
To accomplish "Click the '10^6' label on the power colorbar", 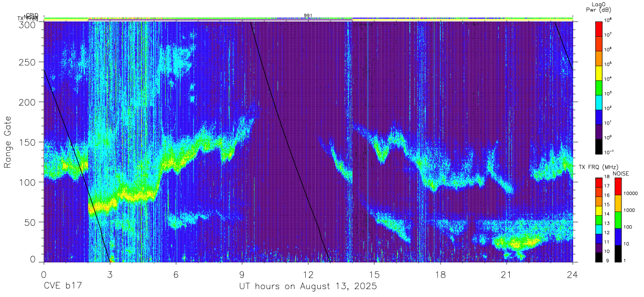I will 607,49.
